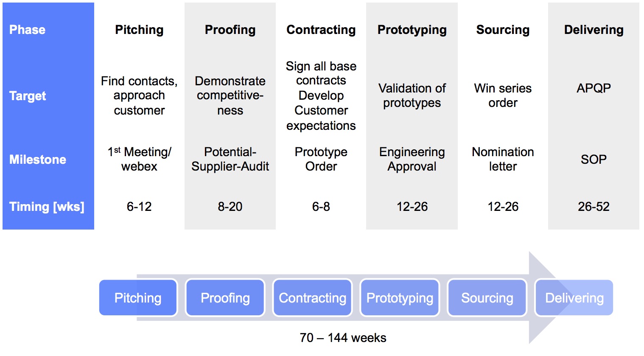Click the Milestone row label

pos(38,160)
